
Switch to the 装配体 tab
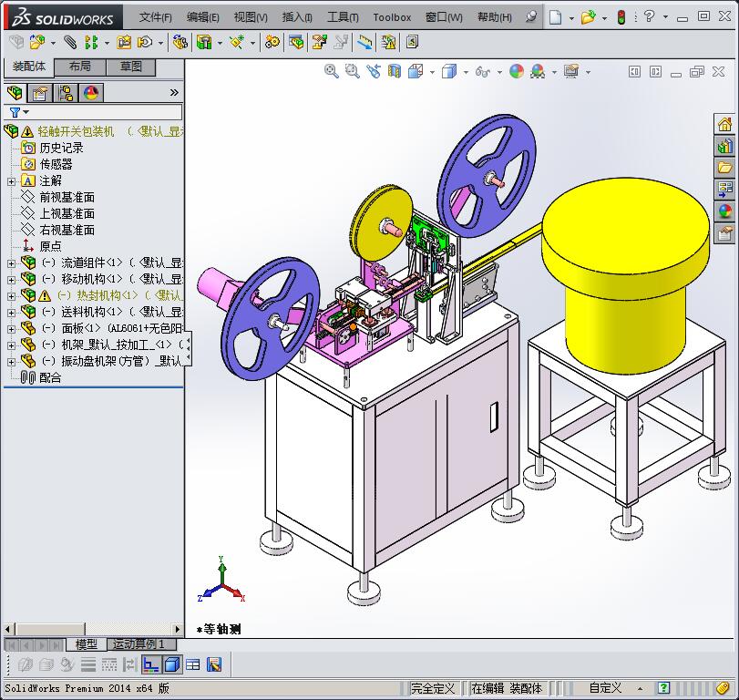pos(29,67)
